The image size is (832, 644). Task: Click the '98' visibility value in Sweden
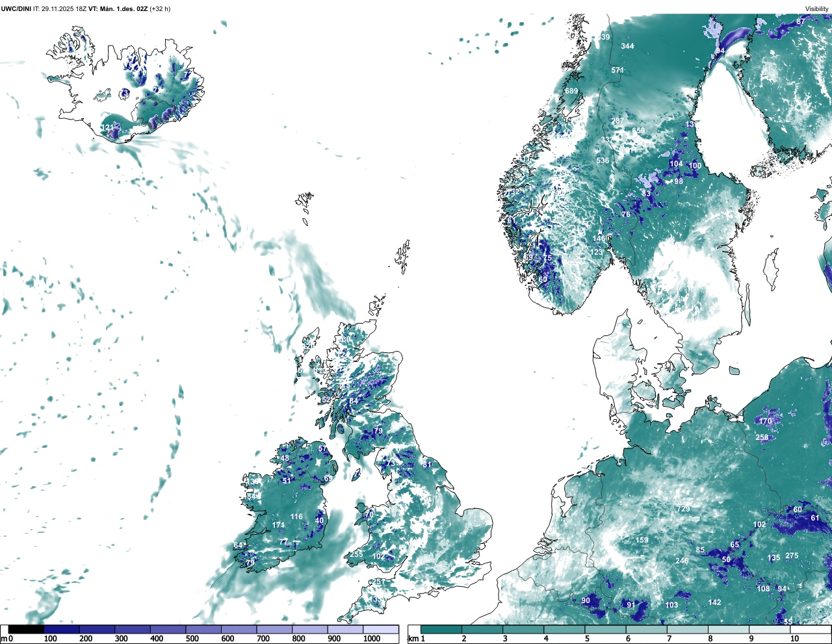[x=679, y=181]
